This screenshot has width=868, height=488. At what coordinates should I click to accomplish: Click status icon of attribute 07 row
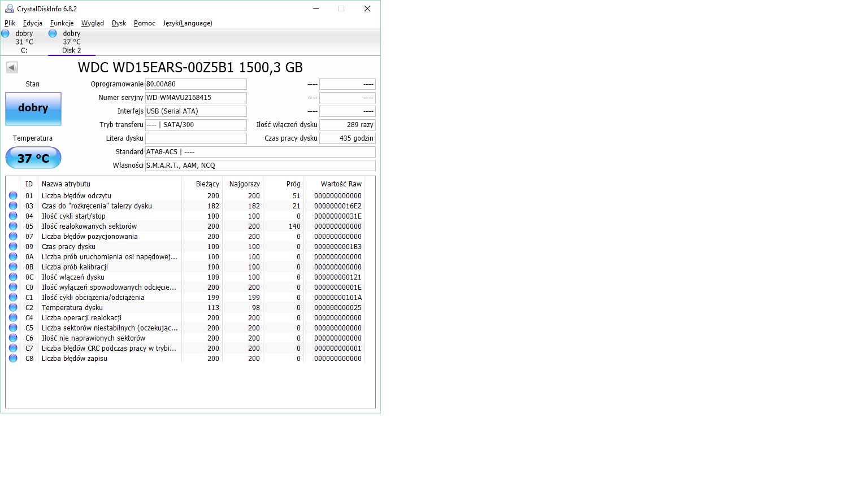pos(13,236)
